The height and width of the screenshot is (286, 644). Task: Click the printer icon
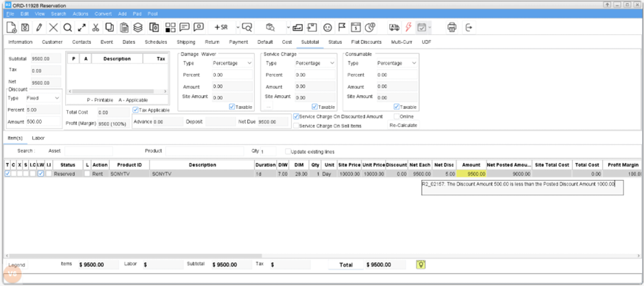451,27
